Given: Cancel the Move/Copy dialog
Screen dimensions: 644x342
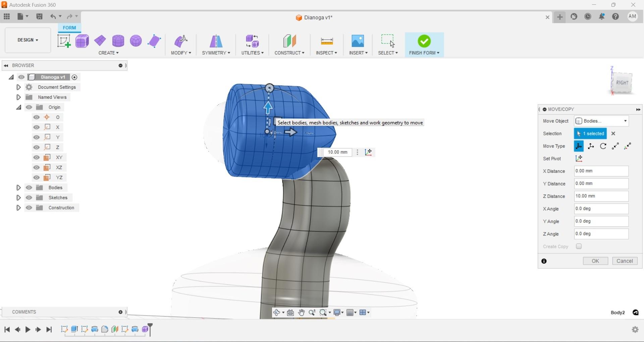Looking at the screenshot, I should (625, 261).
